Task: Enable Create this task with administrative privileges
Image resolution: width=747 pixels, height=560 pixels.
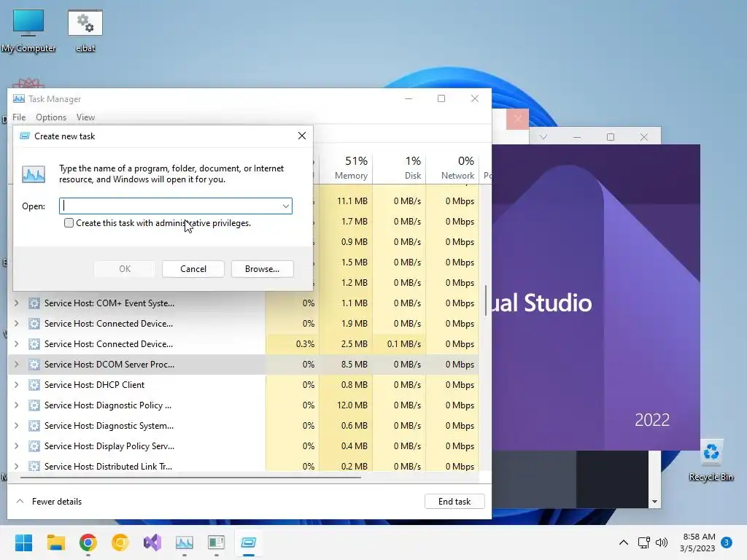Action: [69, 223]
